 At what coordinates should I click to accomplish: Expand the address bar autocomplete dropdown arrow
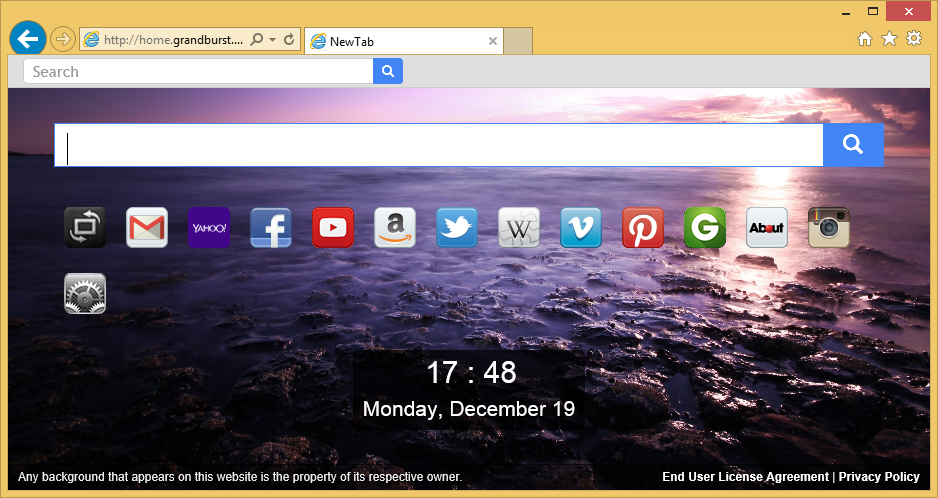pyautogui.click(x=273, y=40)
